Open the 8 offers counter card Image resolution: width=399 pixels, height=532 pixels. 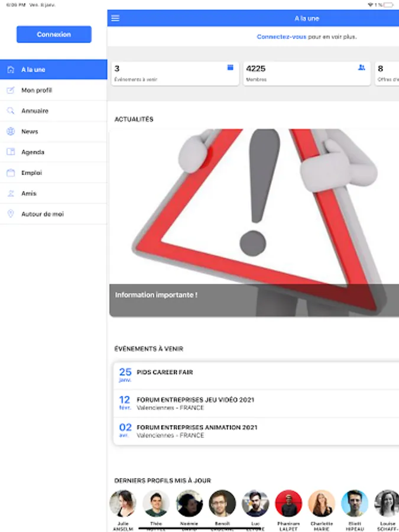point(387,74)
